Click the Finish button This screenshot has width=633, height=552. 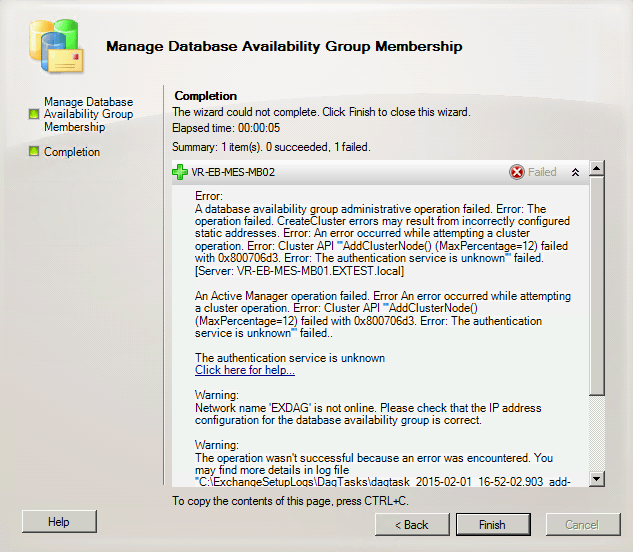[x=493, y=525]
